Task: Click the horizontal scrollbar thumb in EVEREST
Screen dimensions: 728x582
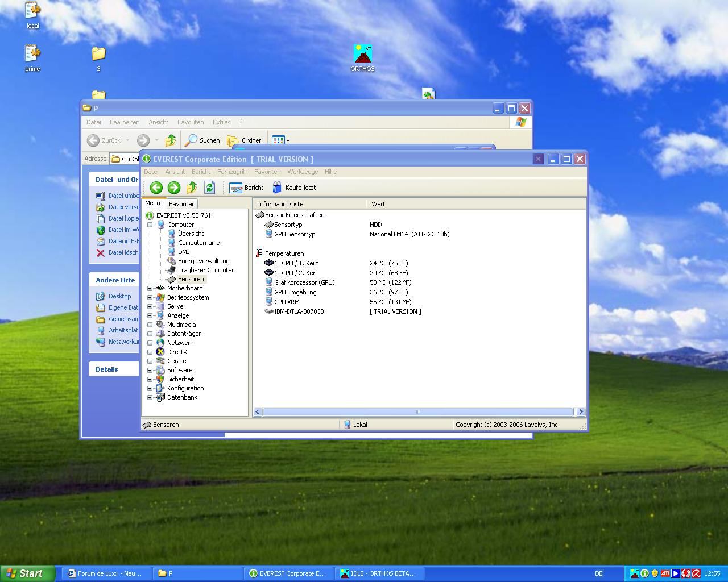Action: (418, 412)
